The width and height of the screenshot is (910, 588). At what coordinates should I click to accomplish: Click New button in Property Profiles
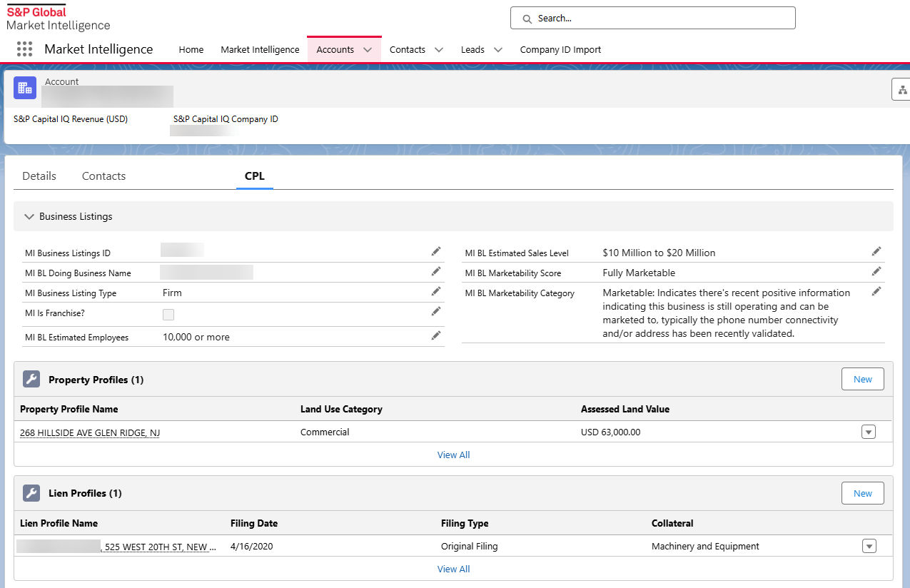tap(862, 380)
